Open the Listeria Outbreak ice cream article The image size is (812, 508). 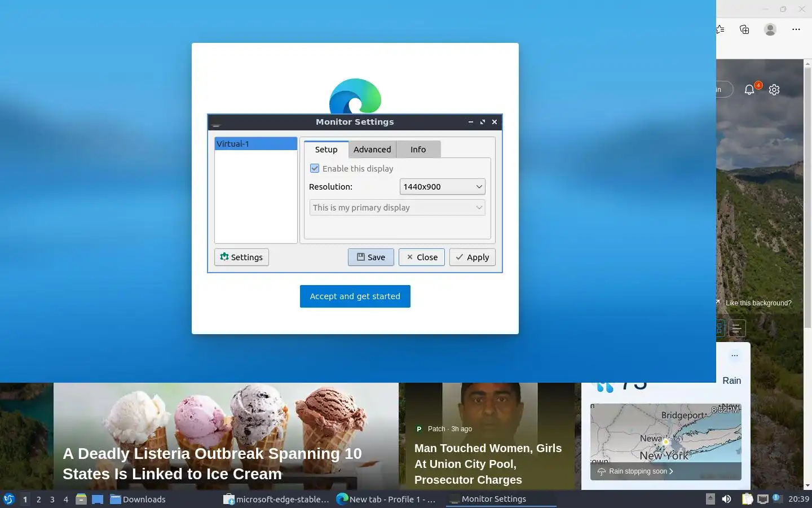point(212,464)
